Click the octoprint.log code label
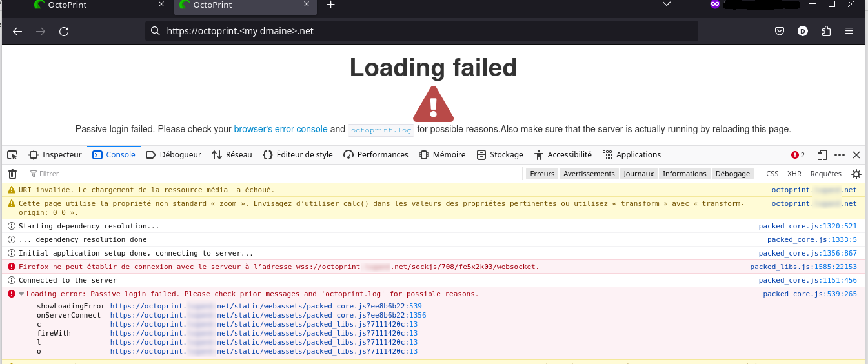Screen dimensions: 868x364 pyautogui.click(x=381, y=130)
